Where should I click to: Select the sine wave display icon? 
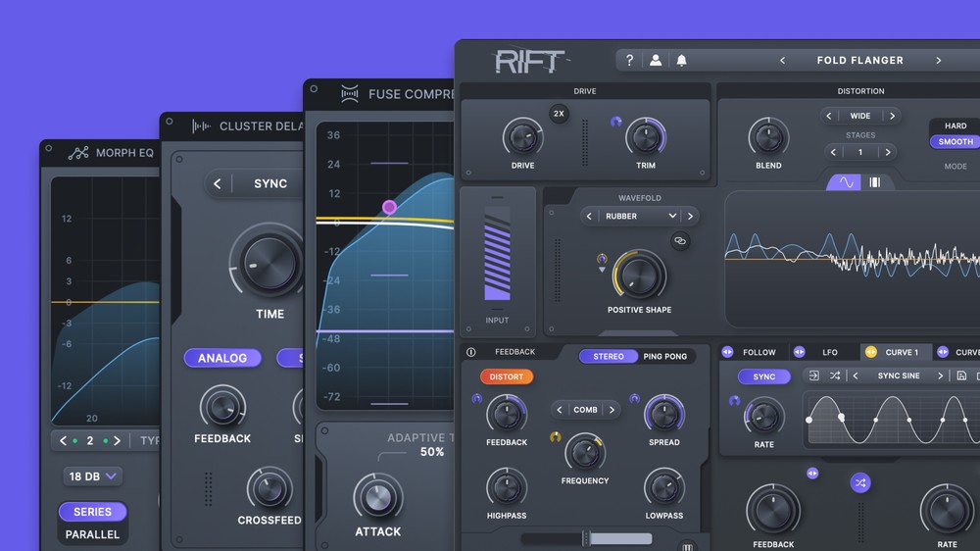(845, 182)
